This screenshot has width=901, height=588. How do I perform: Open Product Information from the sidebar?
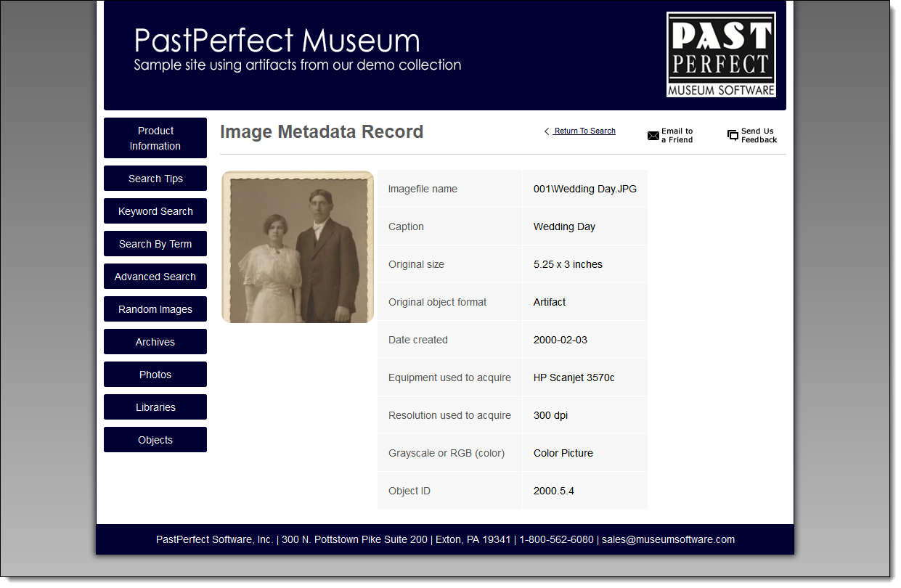pos(155,137)
